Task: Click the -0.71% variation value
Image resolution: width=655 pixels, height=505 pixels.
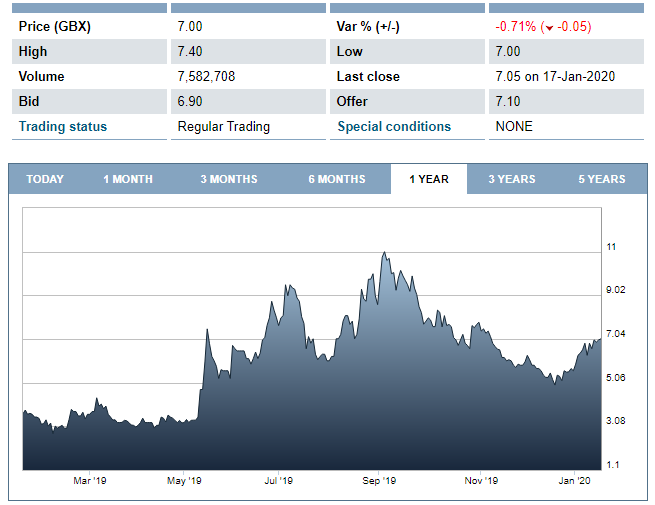Action: tap(517, 27)
